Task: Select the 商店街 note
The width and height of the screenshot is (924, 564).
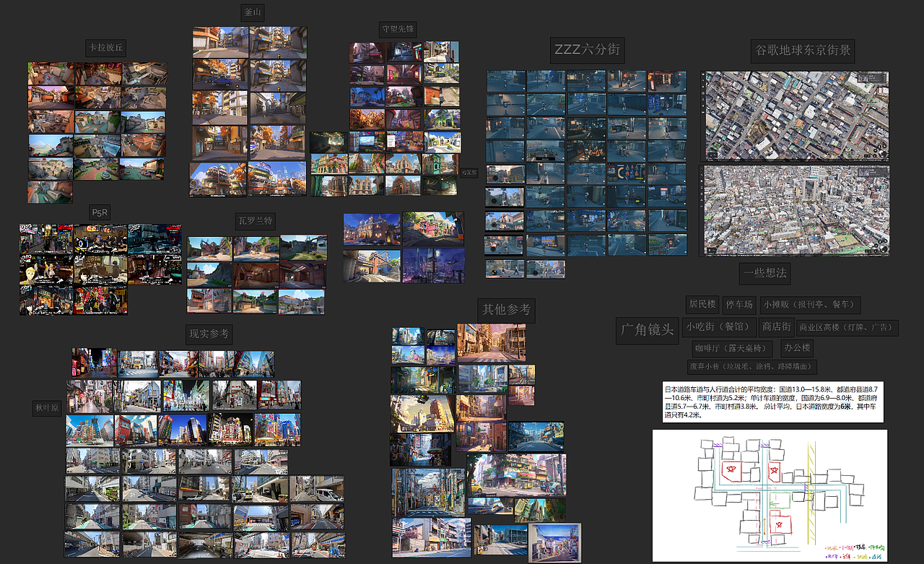Action: [777, 326]
